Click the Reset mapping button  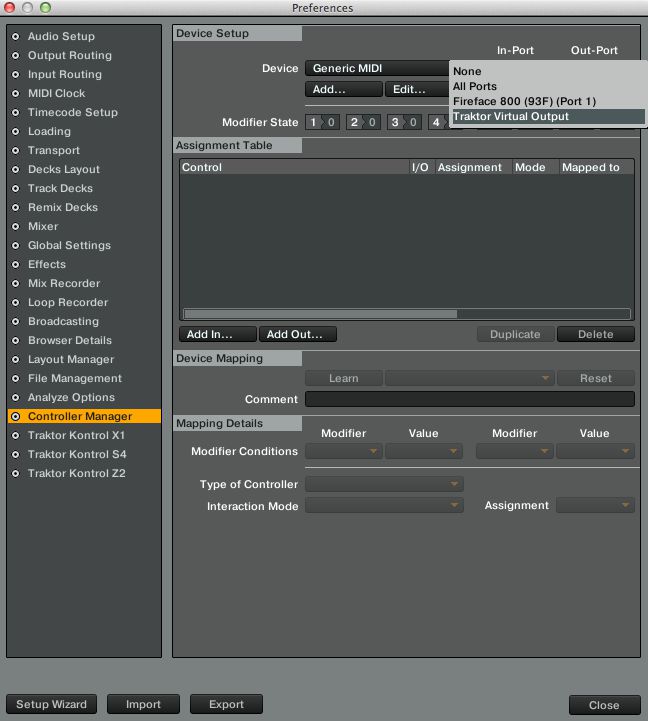point(596,378)
